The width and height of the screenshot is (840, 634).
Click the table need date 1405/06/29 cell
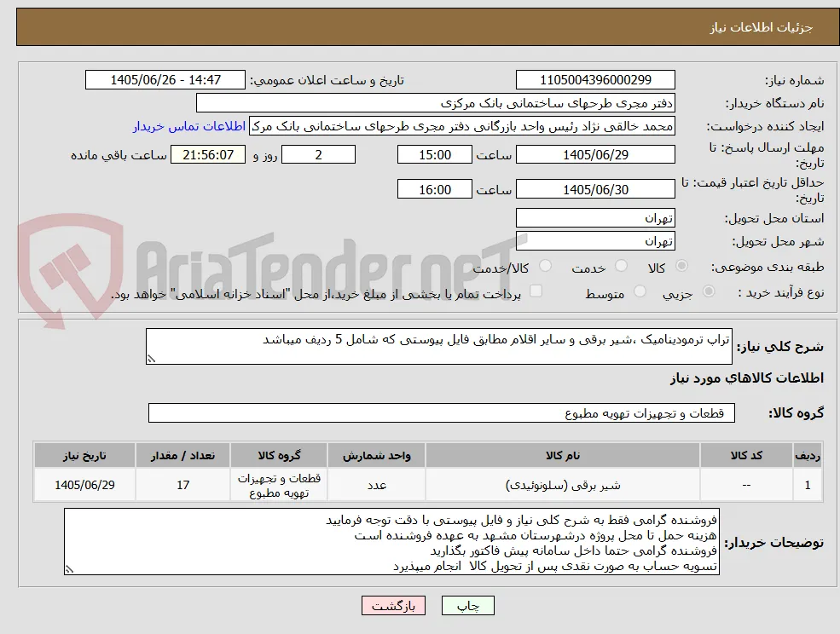(x=84, y=485)
